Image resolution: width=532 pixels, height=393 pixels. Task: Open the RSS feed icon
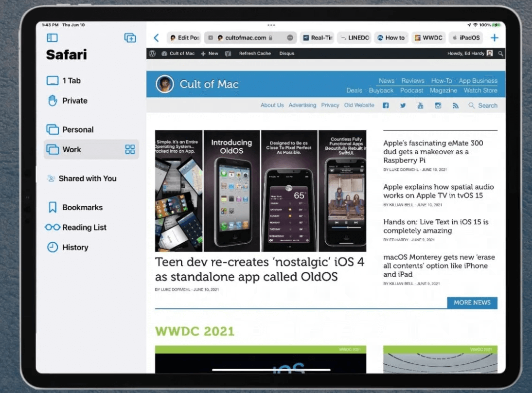(455, 106)
